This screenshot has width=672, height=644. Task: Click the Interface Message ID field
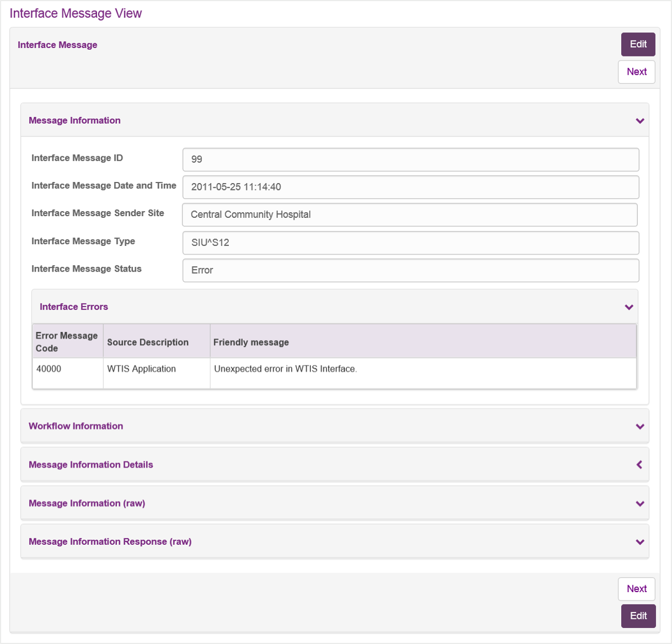tap(411, 159)
